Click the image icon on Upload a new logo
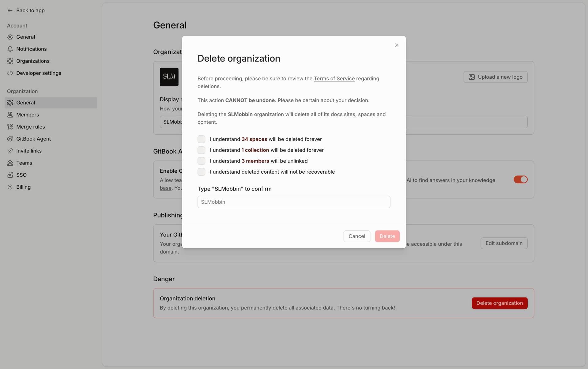The image size is (588, 369). coord(472,77)
